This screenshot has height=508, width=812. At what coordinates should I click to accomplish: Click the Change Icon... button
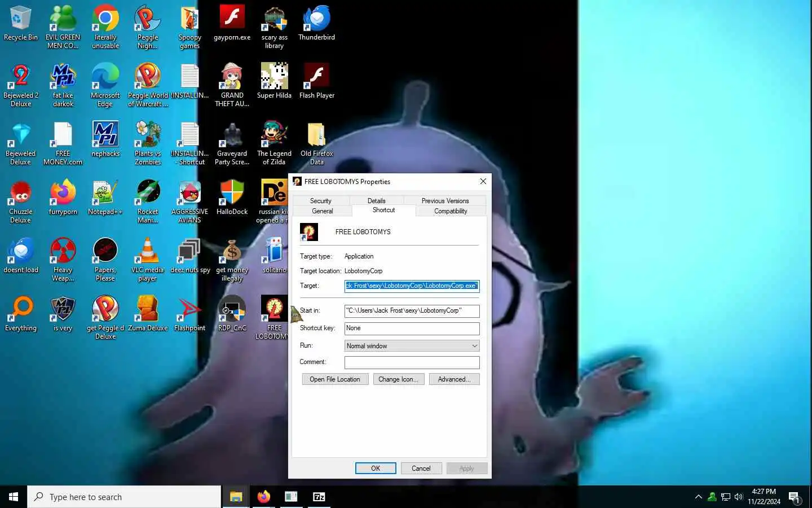click(x=399, y=379)
